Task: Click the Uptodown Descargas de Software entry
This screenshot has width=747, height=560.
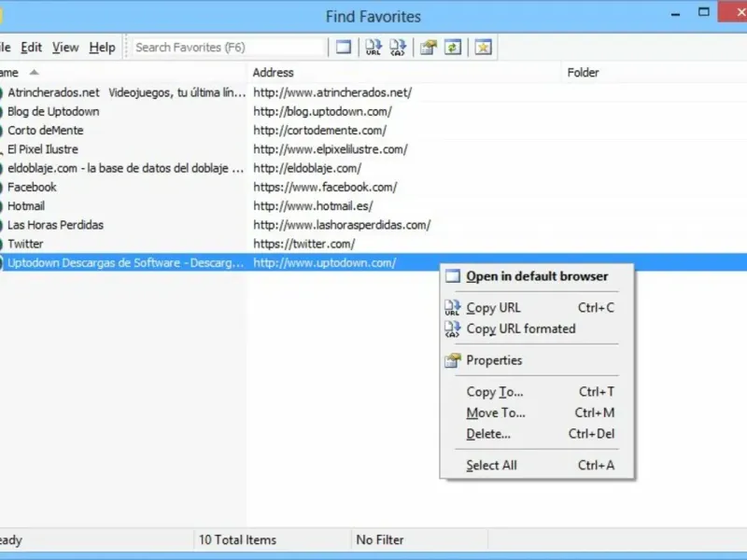Action: point(125,263)
